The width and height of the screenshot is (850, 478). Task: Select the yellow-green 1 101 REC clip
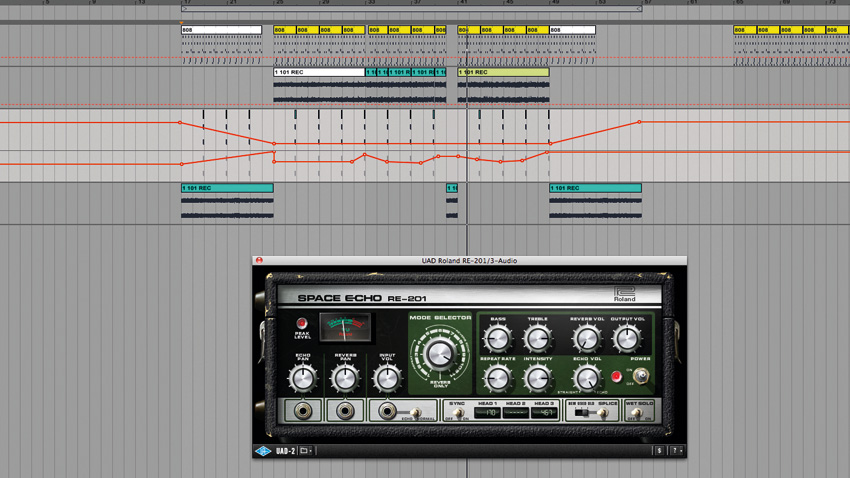(503, 72)
